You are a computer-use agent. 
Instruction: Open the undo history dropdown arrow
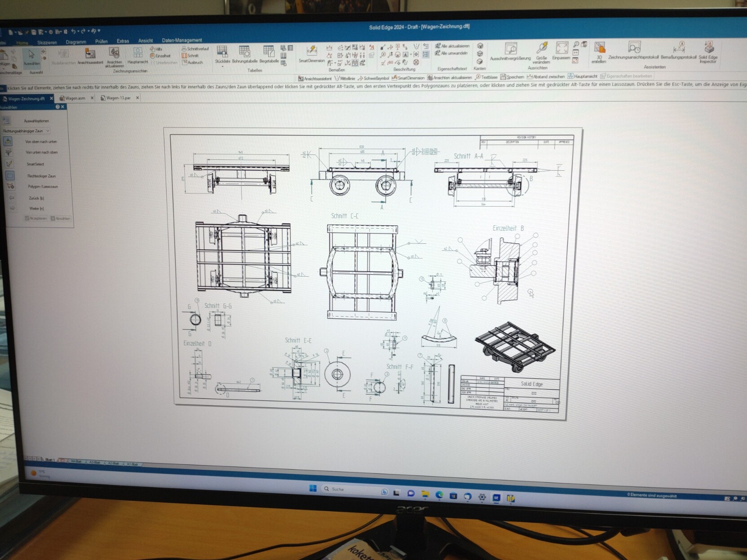(79, 31)
